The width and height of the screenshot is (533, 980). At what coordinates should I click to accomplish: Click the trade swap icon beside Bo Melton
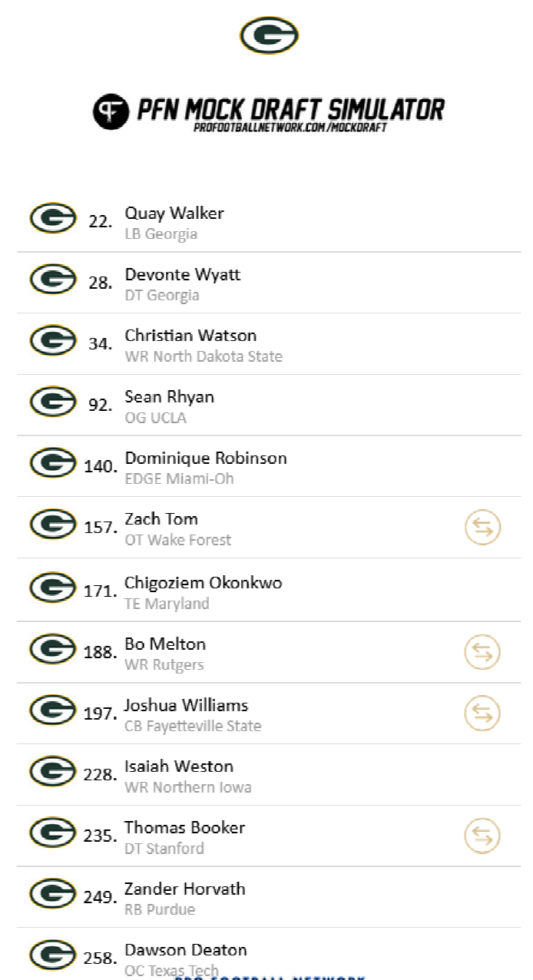coord(482,652)
